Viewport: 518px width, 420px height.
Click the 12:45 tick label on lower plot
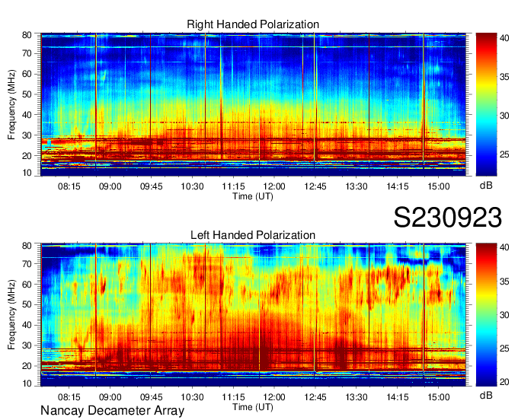click(x=315, y=397)
